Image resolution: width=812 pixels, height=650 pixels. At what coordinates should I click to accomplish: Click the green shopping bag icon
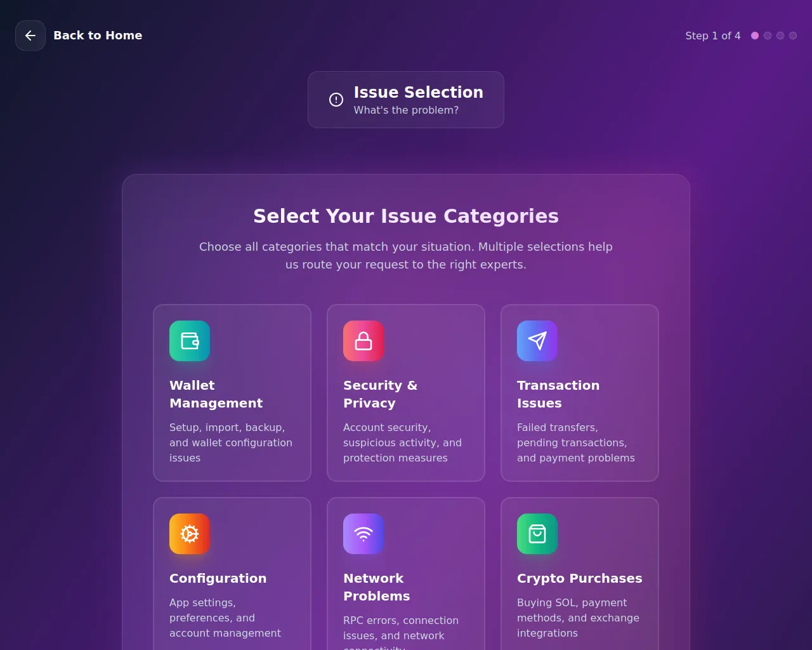(x=537, y=534)
